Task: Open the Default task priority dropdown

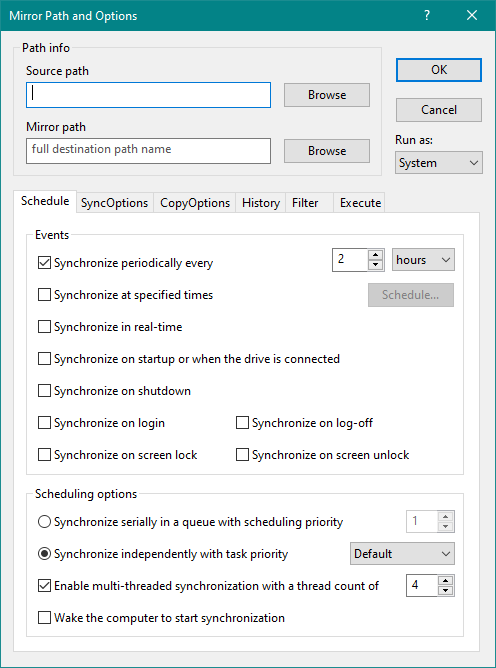Action: (x=402, y=554)
